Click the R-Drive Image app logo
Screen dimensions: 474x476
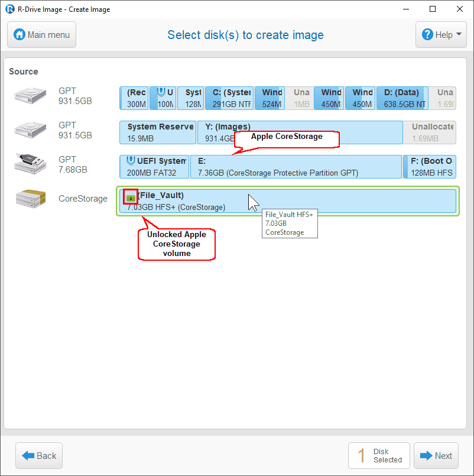9,9
